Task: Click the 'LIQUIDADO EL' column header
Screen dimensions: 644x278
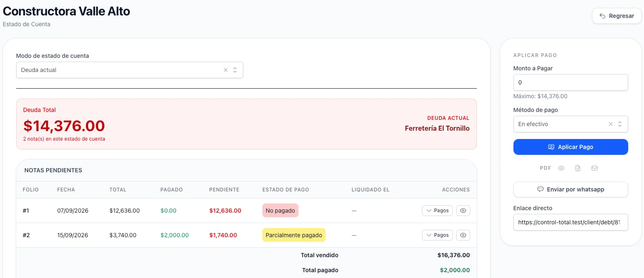Action: pyautogui.click(x=370, y=190)
